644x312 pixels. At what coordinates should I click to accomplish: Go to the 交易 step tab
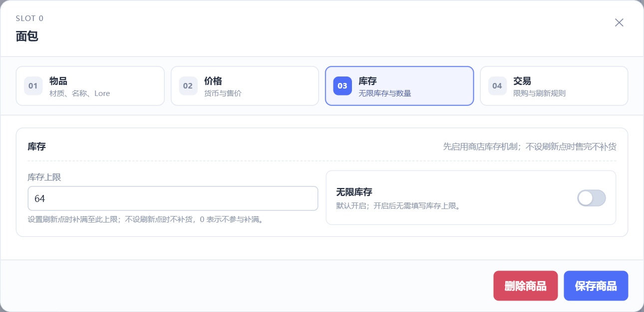[x=554, y=86]
